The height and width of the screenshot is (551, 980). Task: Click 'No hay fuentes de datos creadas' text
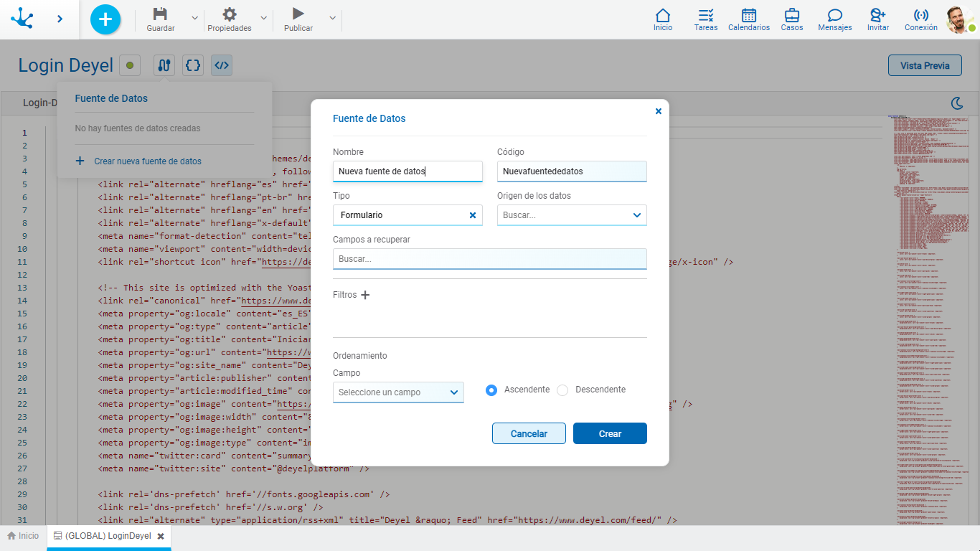click(138, 128)
